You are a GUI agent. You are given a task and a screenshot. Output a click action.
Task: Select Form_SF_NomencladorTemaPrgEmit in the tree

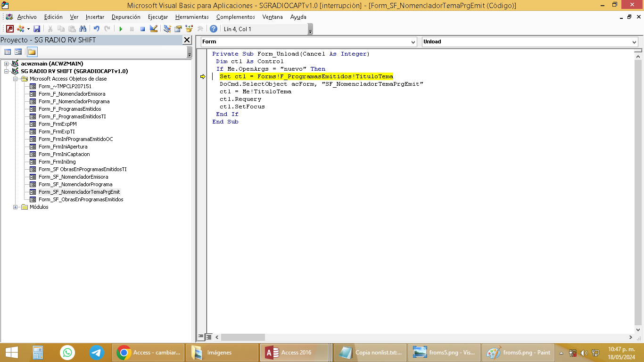click(79, 192)
